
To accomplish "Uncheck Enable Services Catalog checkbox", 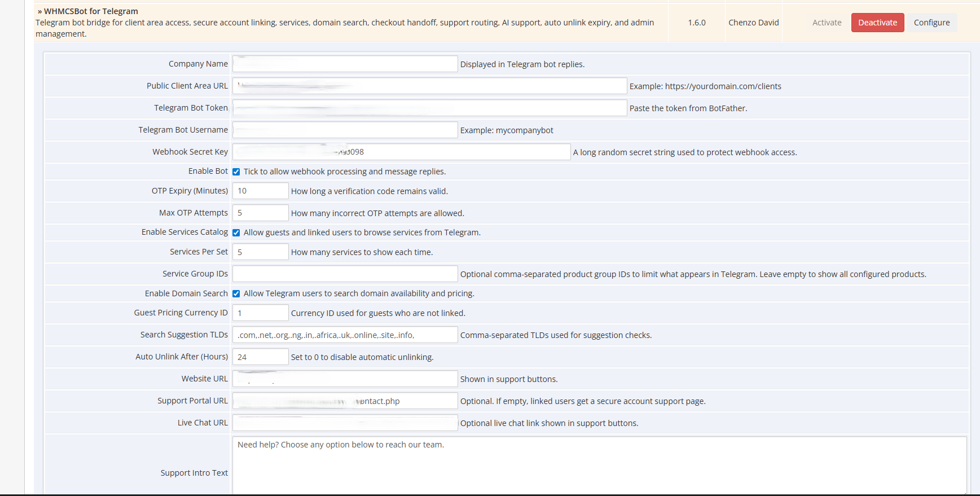I will [236, 232].
